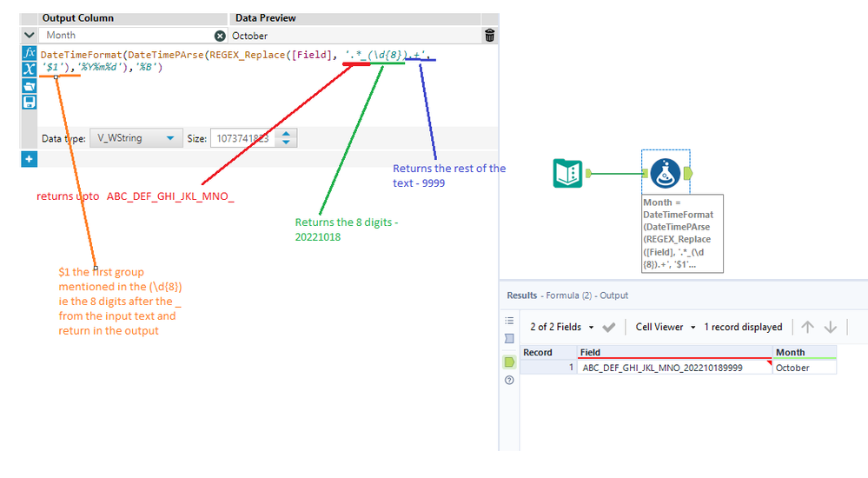Viewport: 868px width, 478px height.
Task: Delete the Month expression with trash icon
Action: tap(490, 36)
